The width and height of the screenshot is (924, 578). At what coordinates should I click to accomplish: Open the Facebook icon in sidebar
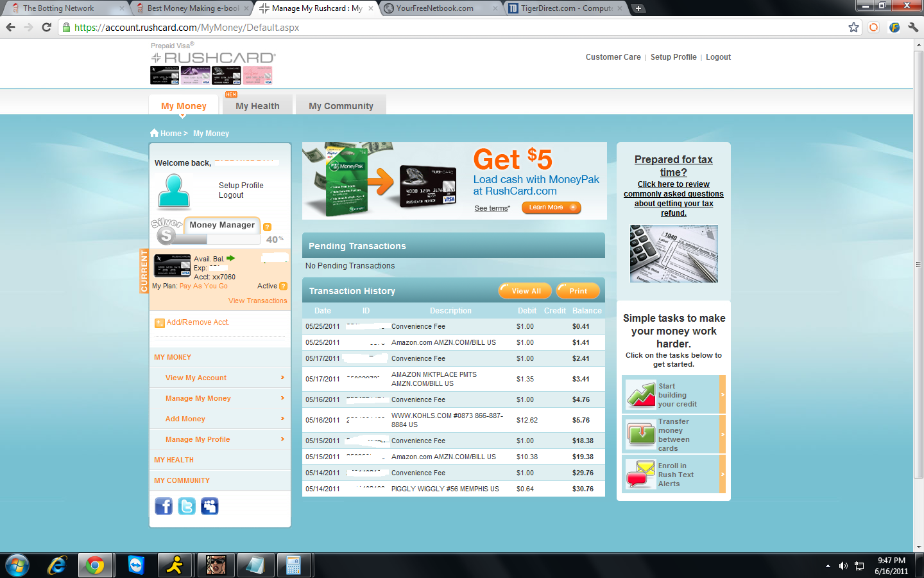tap(164, 506)
